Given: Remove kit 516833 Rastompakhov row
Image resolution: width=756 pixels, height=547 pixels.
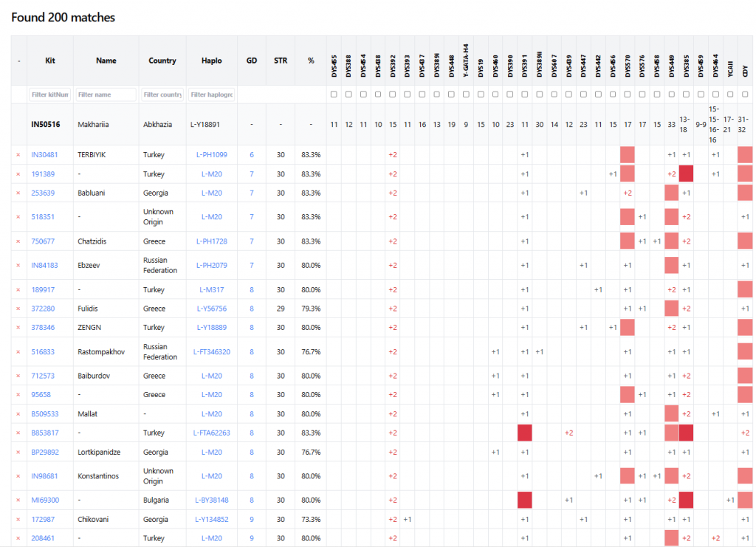Looking at the screenshot, I should (18, 352).
